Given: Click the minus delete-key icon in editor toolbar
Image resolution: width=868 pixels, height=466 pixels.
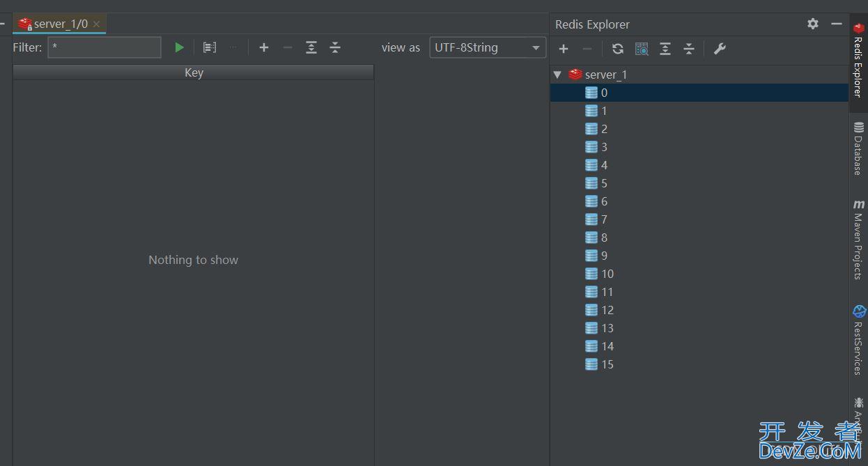Looking at the screenshot, I should coord(288,47).
